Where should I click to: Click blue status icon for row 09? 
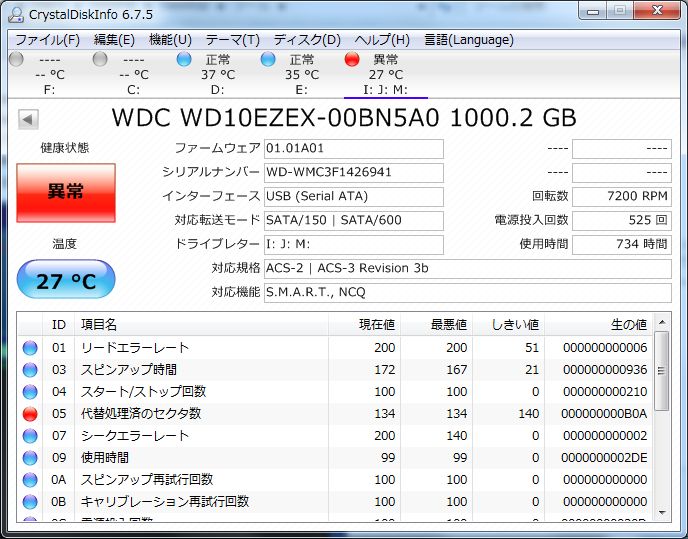click(30, 458)
